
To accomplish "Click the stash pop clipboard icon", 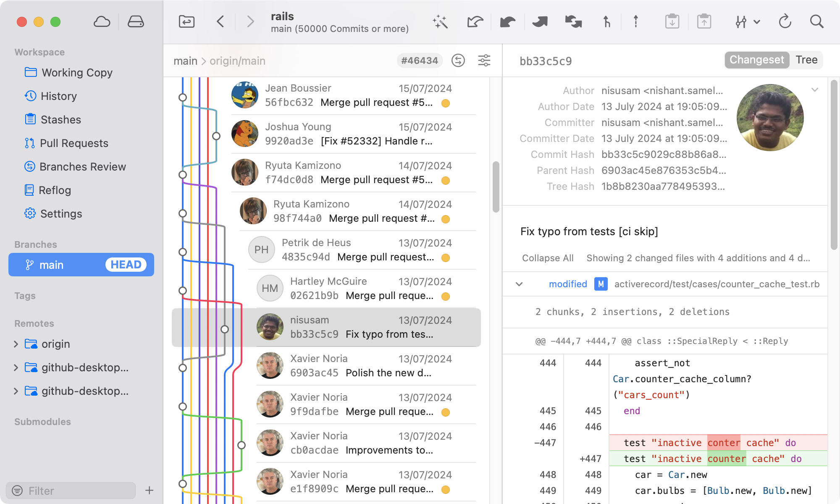I will click(x=704, y=21).
